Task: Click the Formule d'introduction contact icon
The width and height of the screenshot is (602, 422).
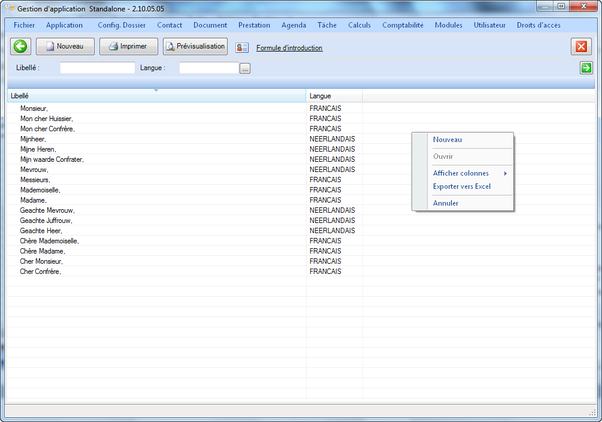Action: [x=243, y=47]
